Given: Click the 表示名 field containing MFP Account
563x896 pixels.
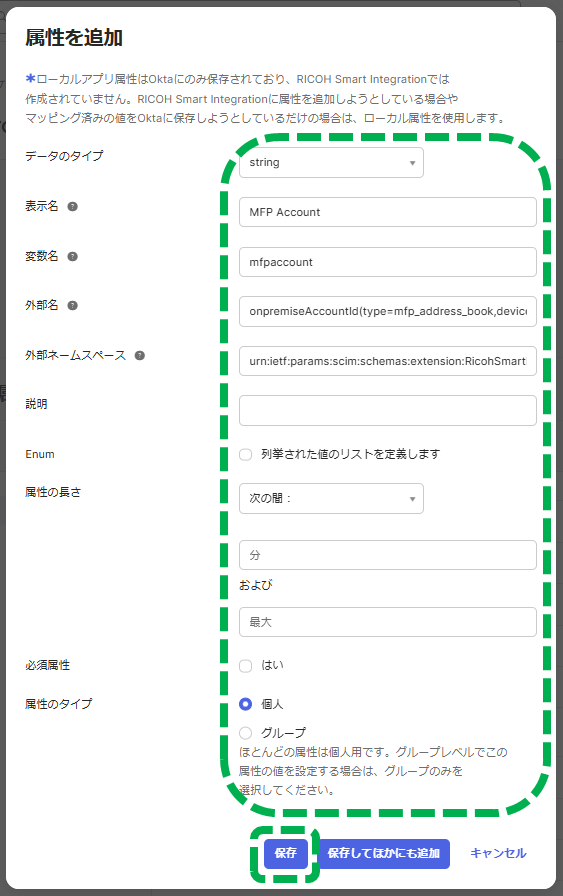Looking at the screenshot, I should (x=388, y=212).
